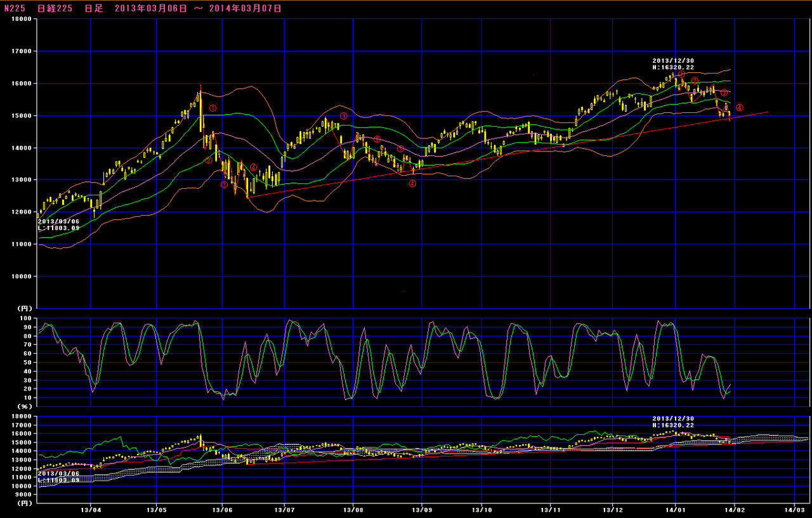Select the 70 level on the oscillator scale

[27, 345]
